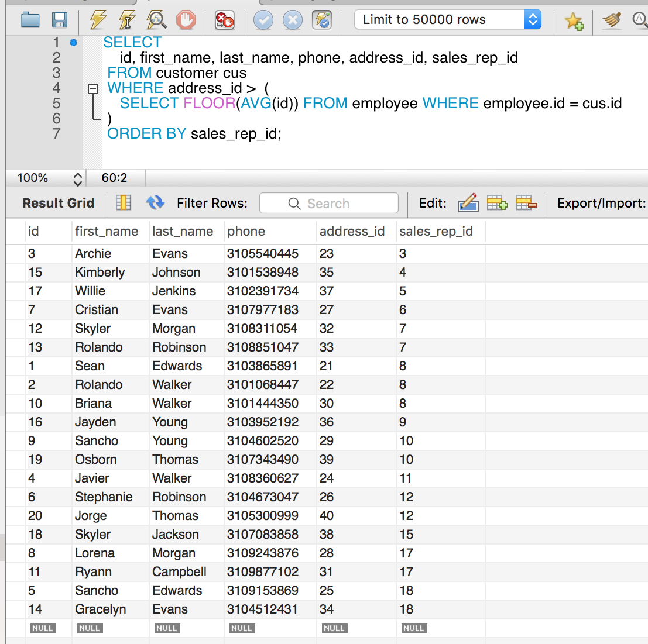Click line number 3 in the editor gutter
648x644 pixels.
click(x=57, y=73)
